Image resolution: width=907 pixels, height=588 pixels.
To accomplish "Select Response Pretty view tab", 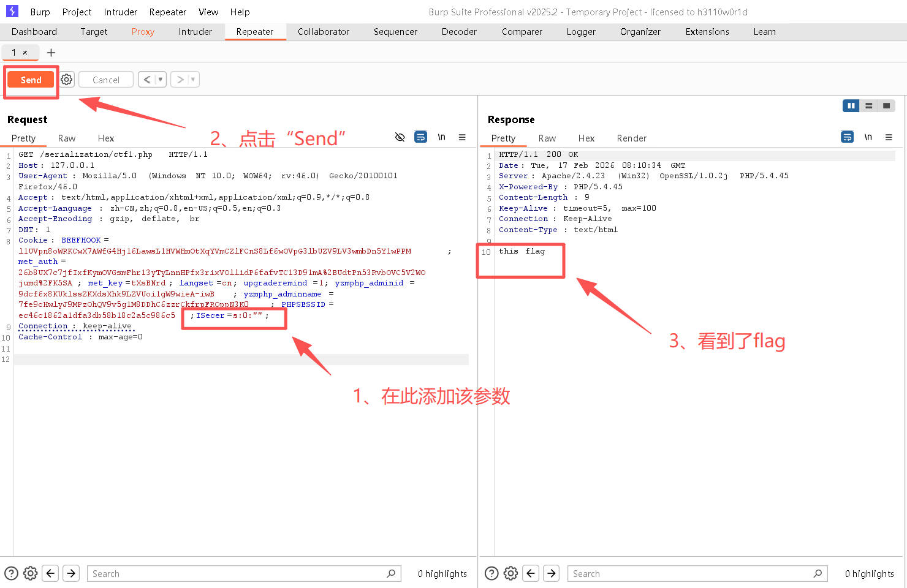I will tap(503, 138).
